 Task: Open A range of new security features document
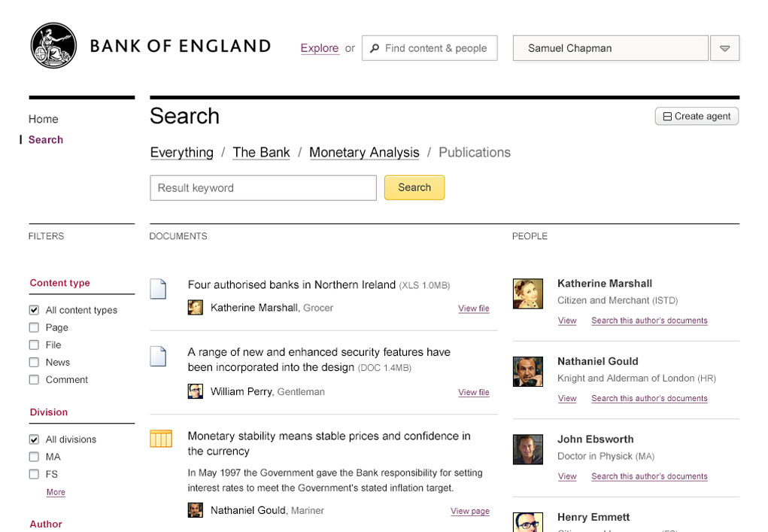[319, 360]
